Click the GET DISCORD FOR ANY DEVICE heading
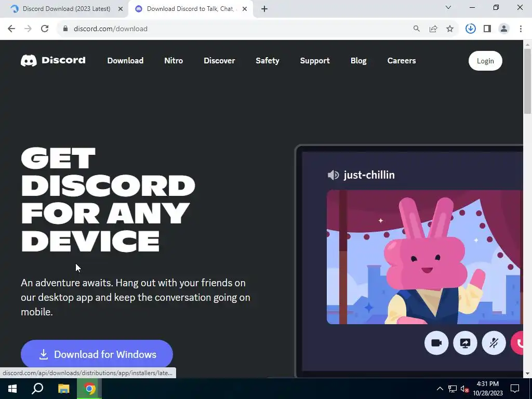 coord(108,199)
